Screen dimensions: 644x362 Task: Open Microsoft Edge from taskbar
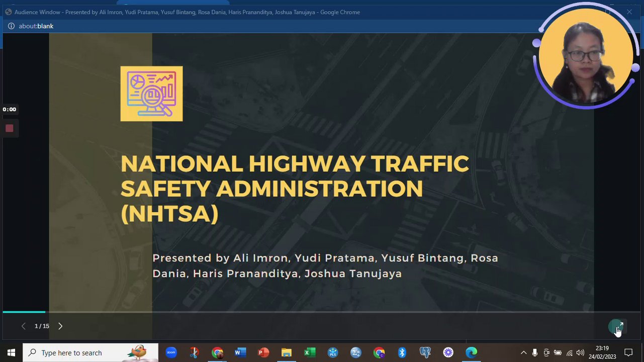472,352
